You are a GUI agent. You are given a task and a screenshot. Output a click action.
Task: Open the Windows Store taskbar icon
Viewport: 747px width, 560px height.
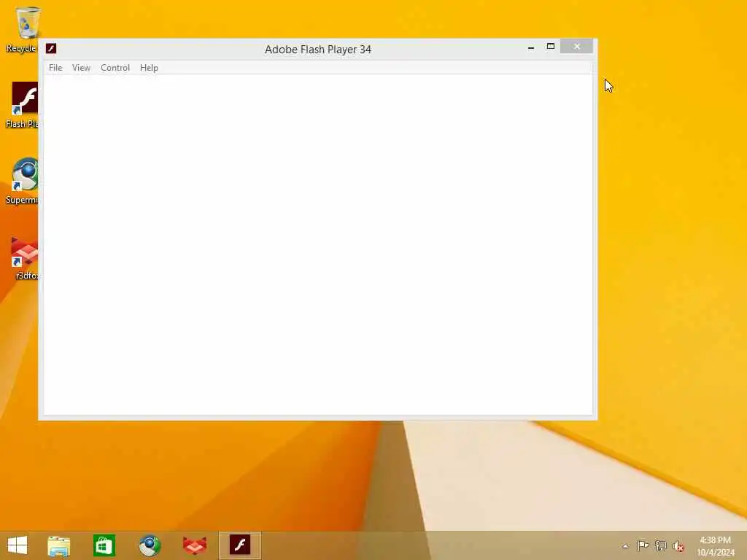pyautogui.click(x=104, y=545)
